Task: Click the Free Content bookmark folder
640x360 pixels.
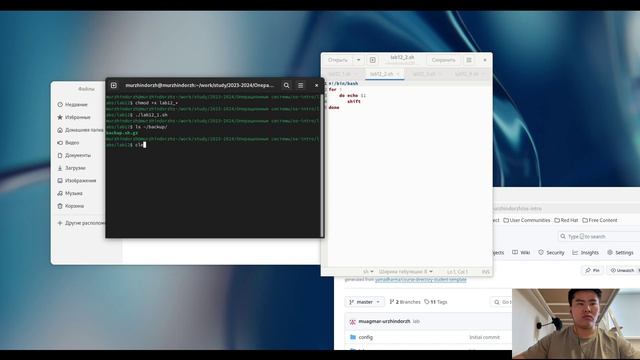Action: coord(600,220)
